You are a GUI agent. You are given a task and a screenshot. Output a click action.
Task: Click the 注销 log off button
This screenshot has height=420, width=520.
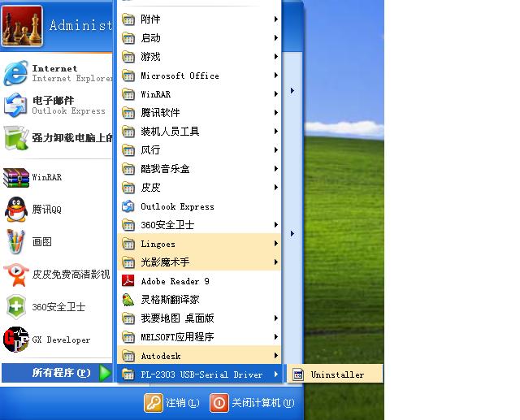[172, 403]
